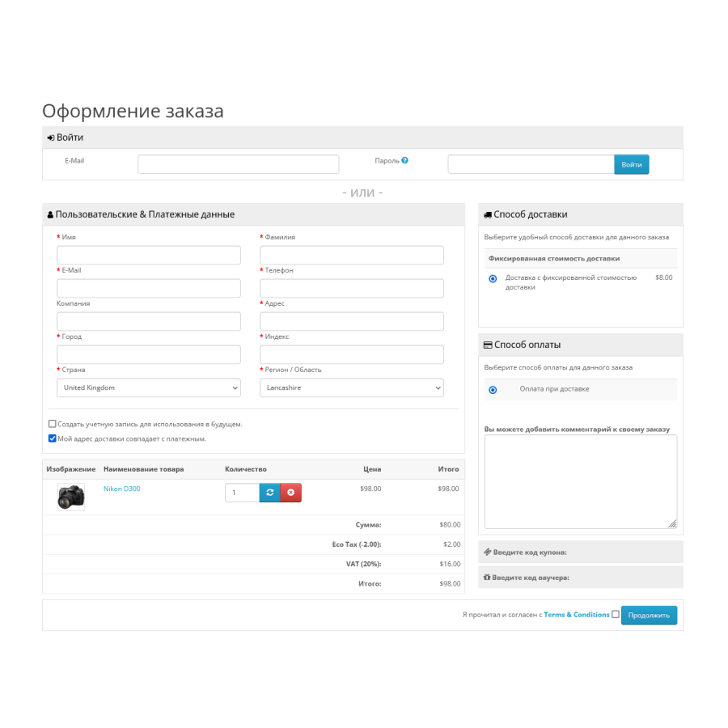Open the Lancashire region dropdown
The height and width of the screenshot is (728, 728).
352,387
